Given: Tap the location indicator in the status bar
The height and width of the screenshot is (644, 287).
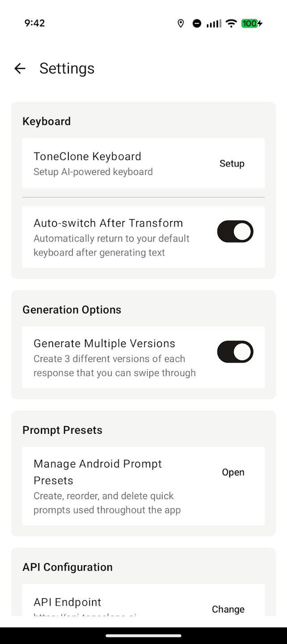Looking at the screenshot, I should point(181,23).
